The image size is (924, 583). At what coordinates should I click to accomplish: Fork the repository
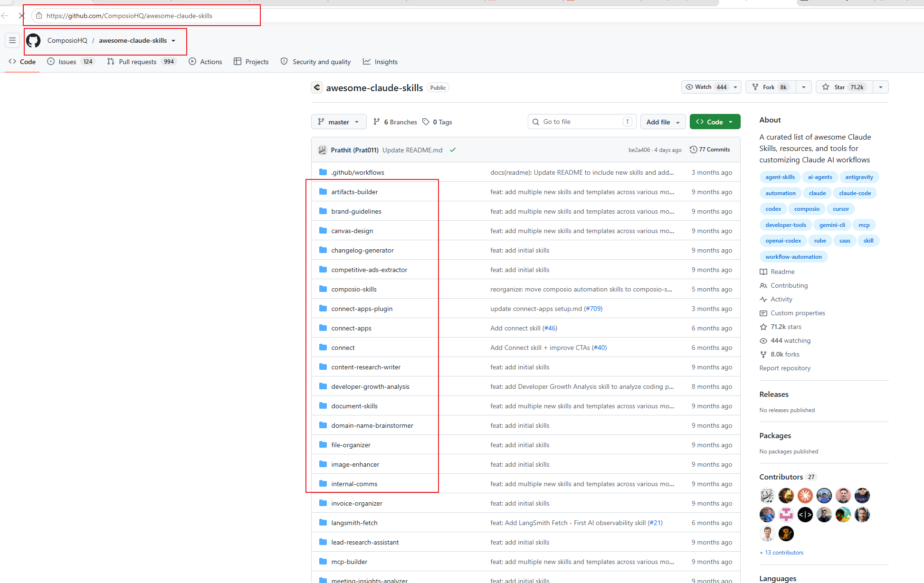click(x=771, y=87)
